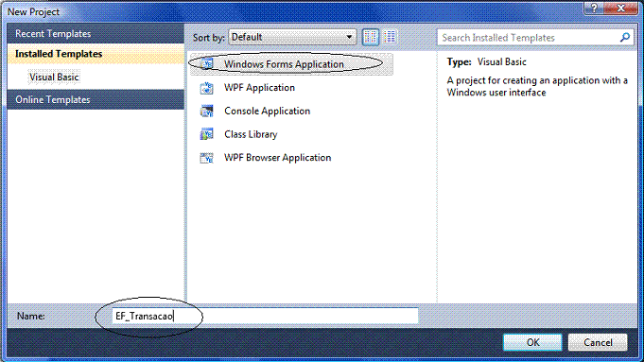Select Console Application label
644x362 pixels.
point(267,112)
